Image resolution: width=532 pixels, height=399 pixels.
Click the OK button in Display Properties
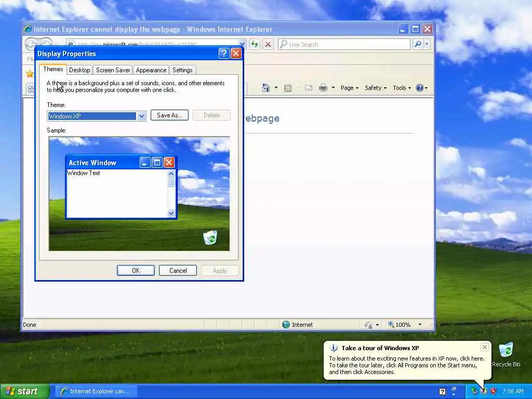click(136, 270)
